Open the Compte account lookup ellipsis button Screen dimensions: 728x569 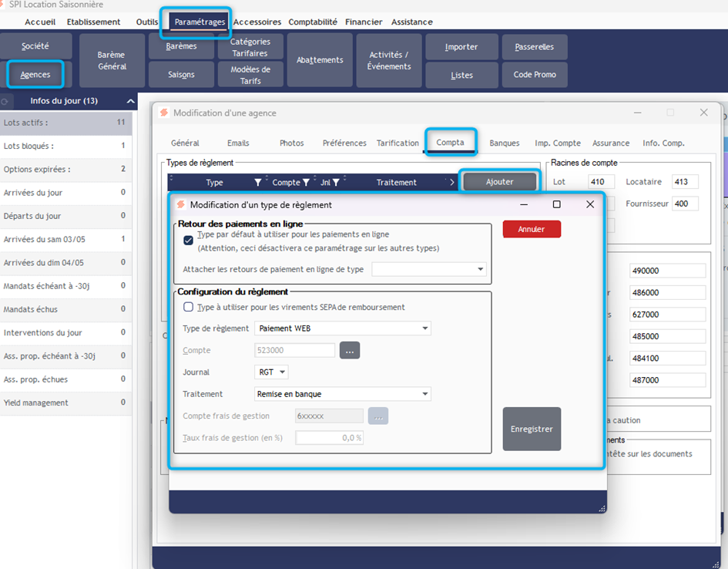[x=349, y=350]
